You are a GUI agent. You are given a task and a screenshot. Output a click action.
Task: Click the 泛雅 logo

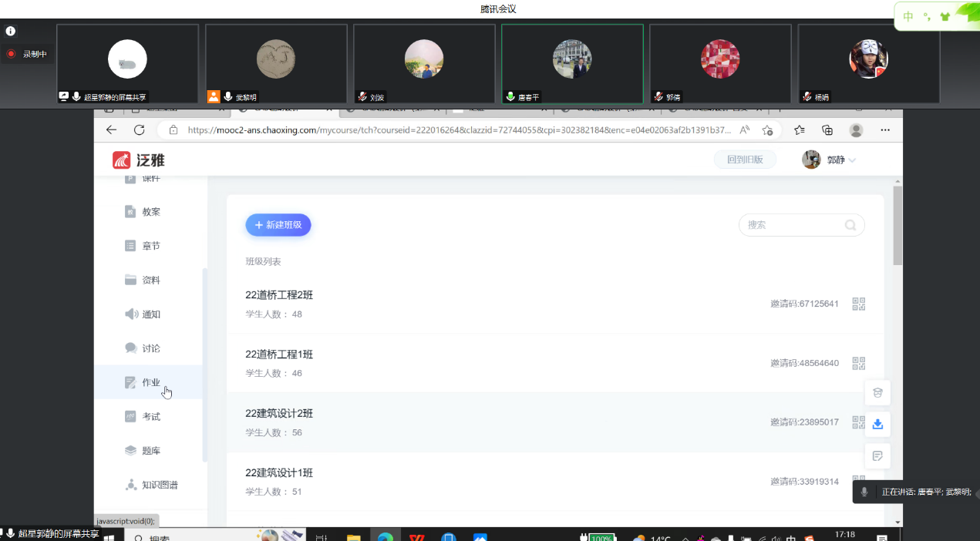tap(139, 160)
